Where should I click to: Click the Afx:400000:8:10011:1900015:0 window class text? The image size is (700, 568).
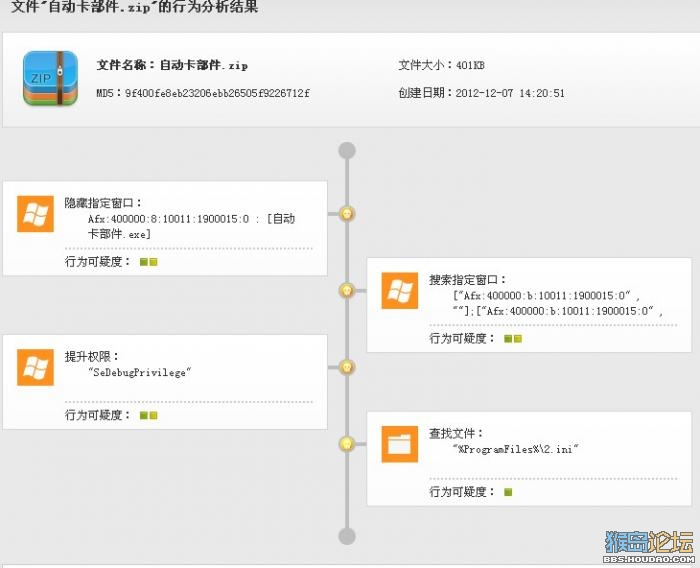pyautogui.click(x=192, y=226)
